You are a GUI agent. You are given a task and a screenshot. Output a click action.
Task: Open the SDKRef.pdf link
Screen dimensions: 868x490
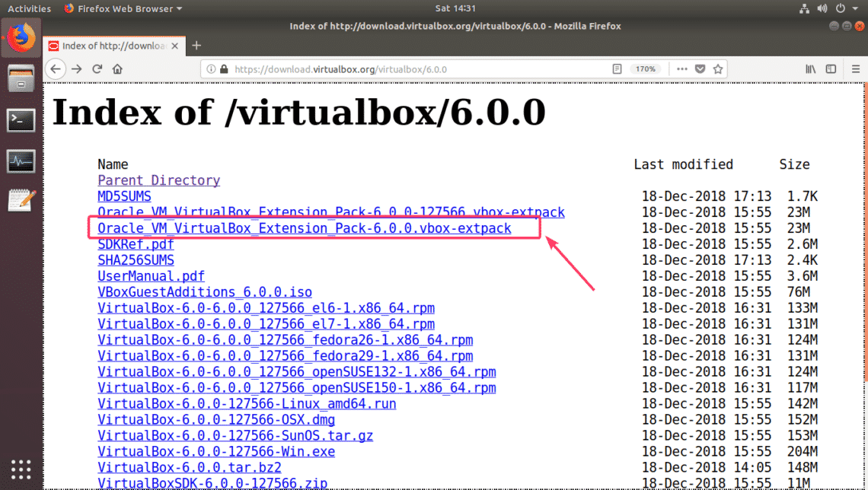(x=136, y=244)
